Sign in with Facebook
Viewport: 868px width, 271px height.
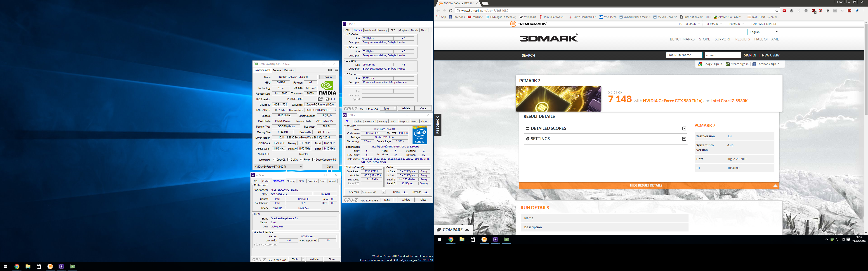coord(766,64)
